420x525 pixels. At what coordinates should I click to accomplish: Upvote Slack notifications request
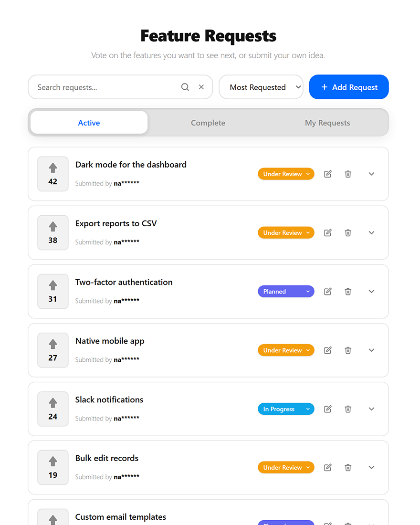53,409
